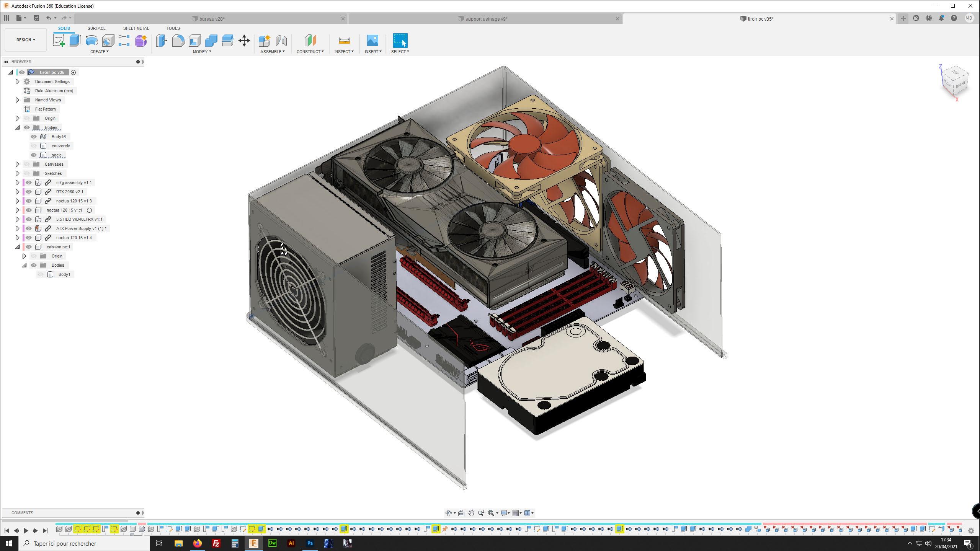This screenshot has height=551, width=980.
Task: Click the Fit view icon
Action: 492,513
